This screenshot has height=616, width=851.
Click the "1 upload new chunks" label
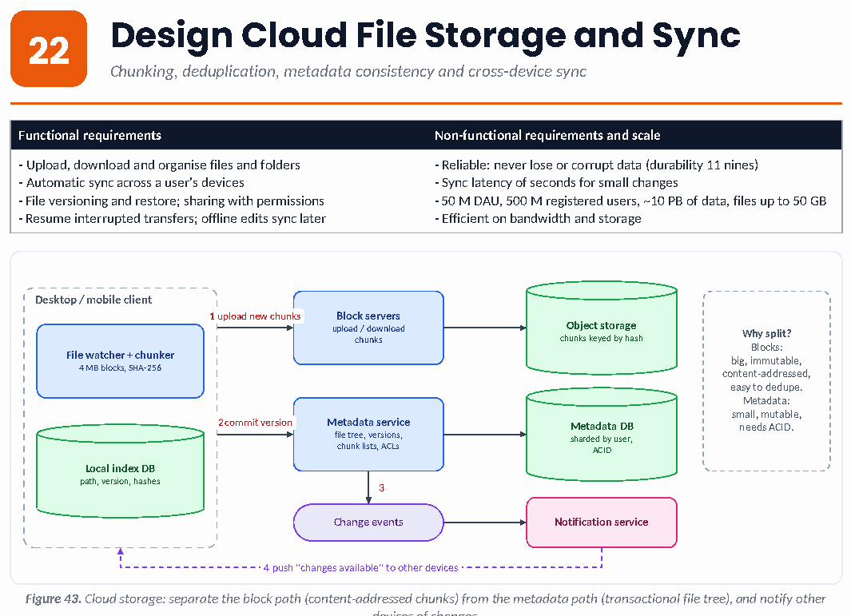tap(255, 316)
